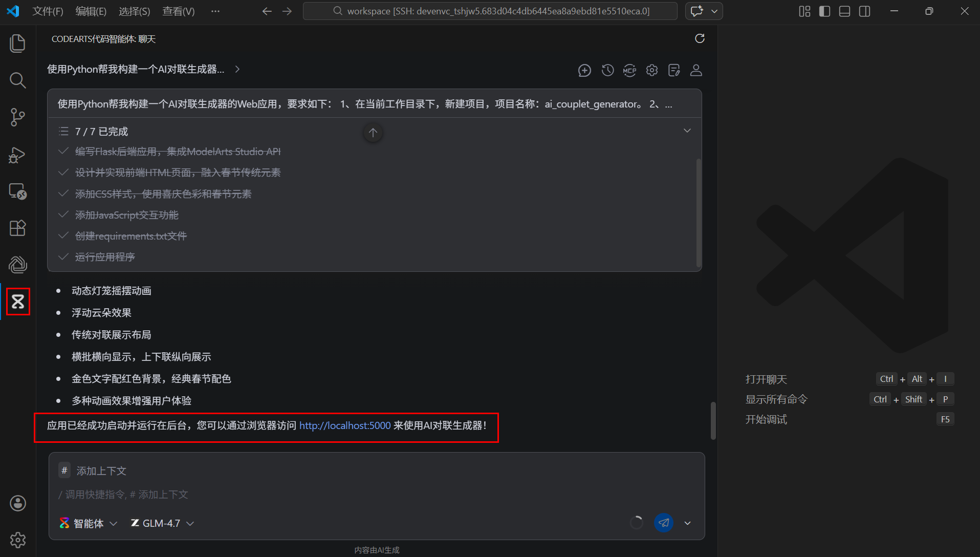Image resolution: width=980 pixels, height=557 pixels.
Task: Open the MCP configuration icon
Action: (x=629, y=71)
